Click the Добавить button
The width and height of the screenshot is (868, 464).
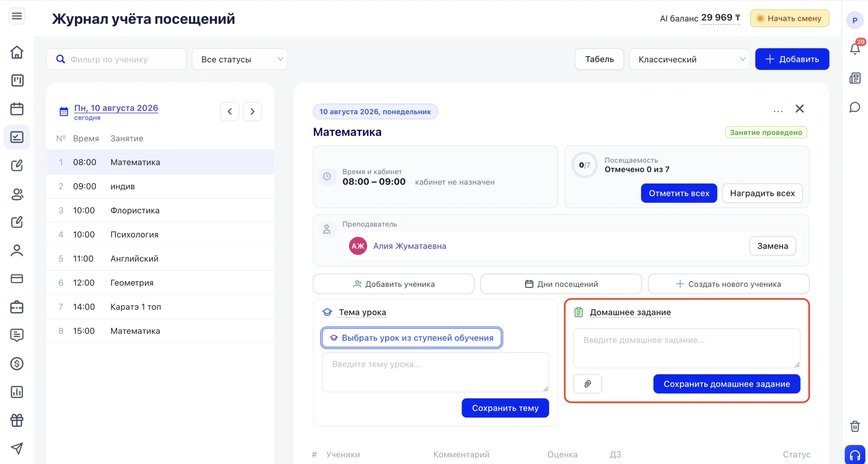point(792,59)
